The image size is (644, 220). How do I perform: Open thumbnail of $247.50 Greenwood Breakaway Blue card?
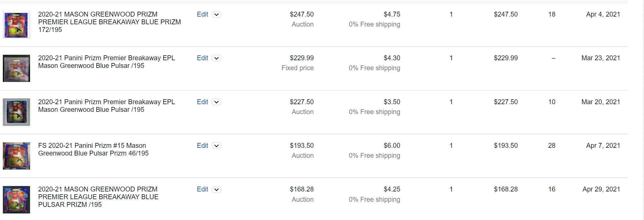tap(16, 25)
